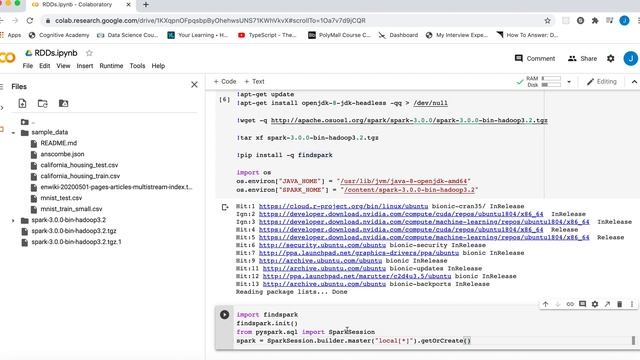Refresh the Files panel listing
The image size is (640, 360).
(42, 104)
